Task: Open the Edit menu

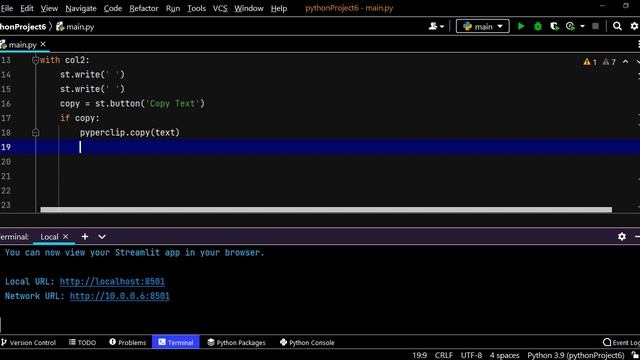Action: click(x=27, y=8)
